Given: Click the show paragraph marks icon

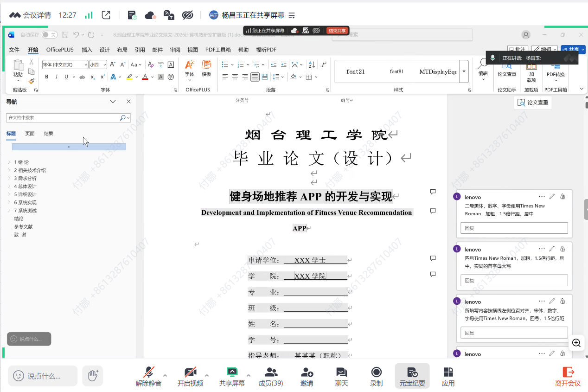Looking at the screenshot, I should point(323,64).
